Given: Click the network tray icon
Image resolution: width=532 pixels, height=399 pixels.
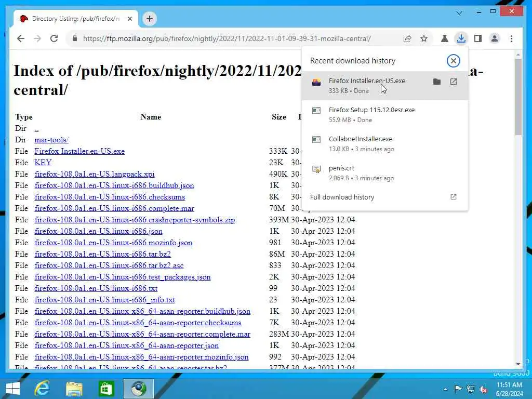Looking at the screenshot, I should pyautogui.click(x=471, y=389).
